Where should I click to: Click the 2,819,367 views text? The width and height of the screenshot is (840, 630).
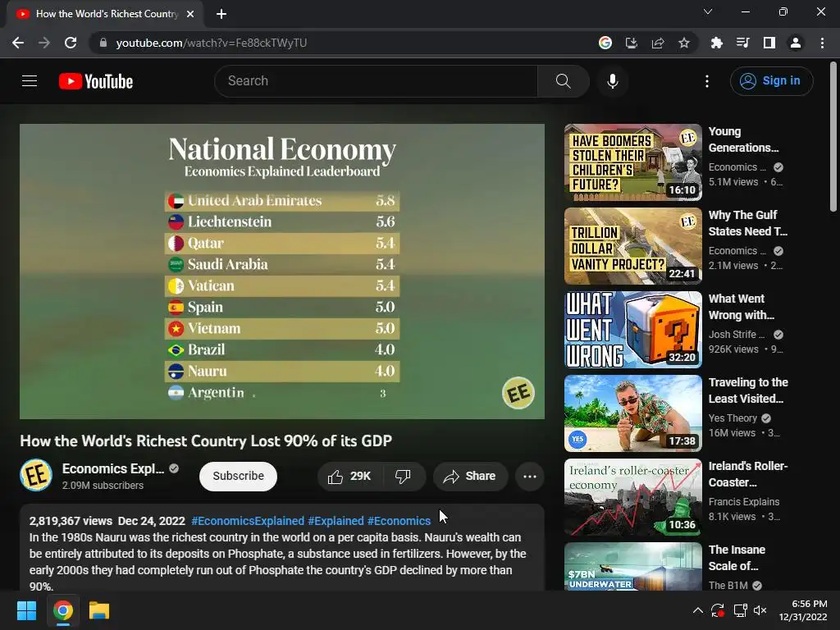(71, 521)
